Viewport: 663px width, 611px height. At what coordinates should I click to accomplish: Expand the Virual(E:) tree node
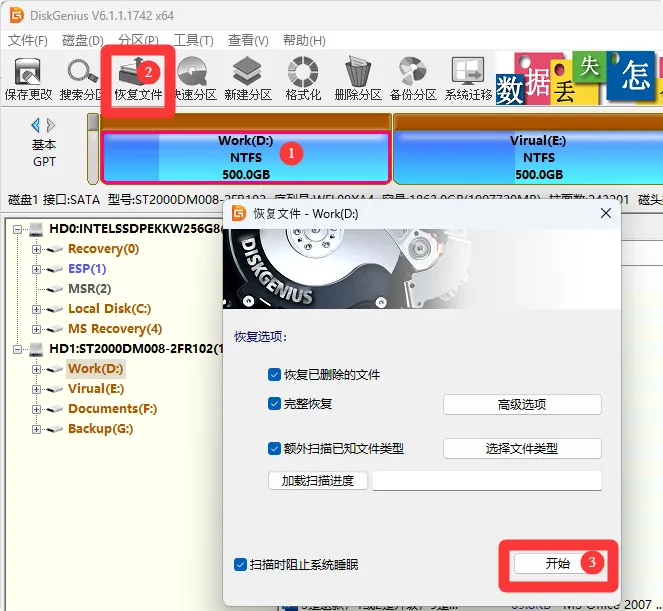coord(36,389)
